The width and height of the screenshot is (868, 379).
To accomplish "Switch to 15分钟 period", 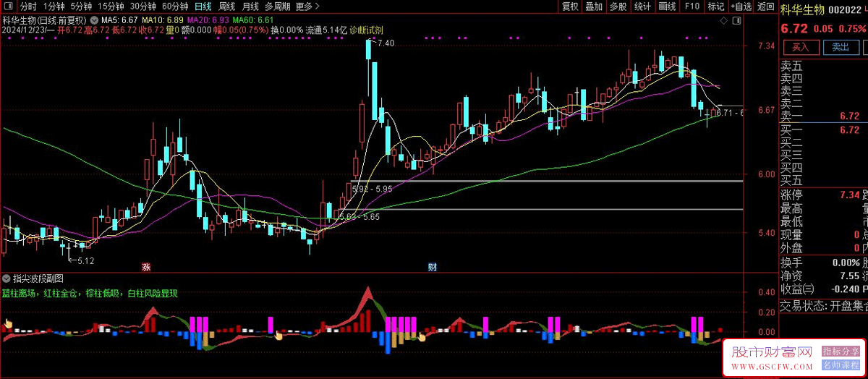I will point(111,7).
